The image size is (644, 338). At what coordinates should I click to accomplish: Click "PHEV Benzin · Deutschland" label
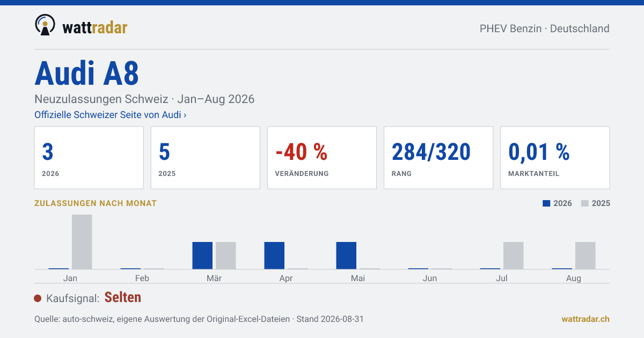545,28
